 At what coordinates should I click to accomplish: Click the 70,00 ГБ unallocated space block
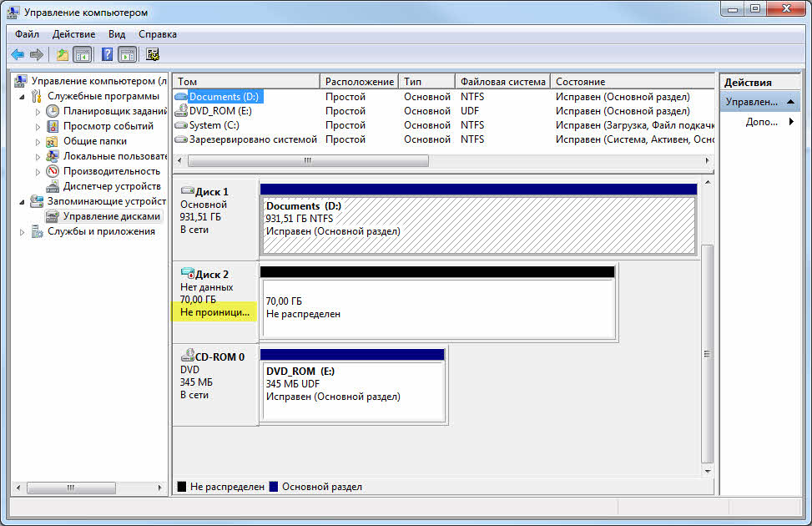pyautogui.click(x=439, y=310)
